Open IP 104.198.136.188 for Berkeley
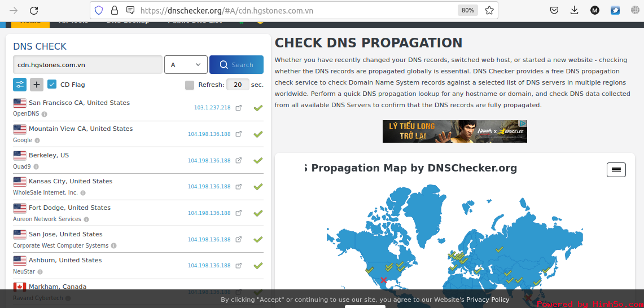The height and width of the screenshot is (308, 644). [209, 161]
